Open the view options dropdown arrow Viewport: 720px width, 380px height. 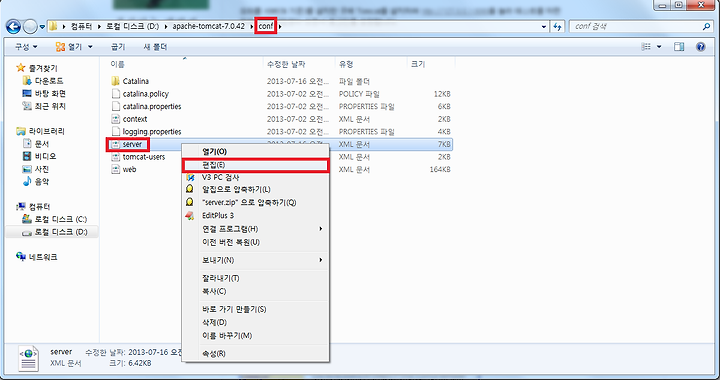659,47
